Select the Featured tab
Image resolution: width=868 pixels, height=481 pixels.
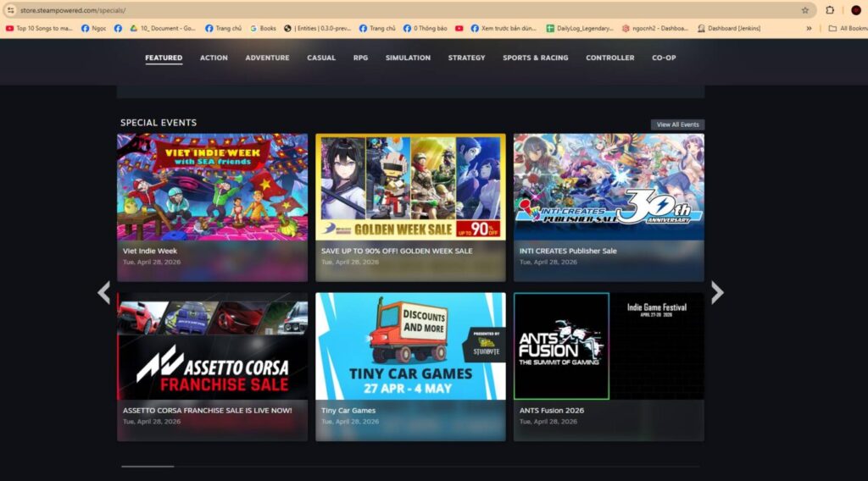164,58
